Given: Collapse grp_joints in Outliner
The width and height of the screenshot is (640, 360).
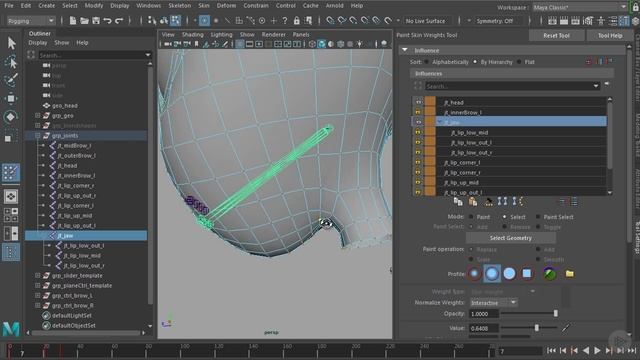Looking at the screenshot, I should tap(38, 136).
